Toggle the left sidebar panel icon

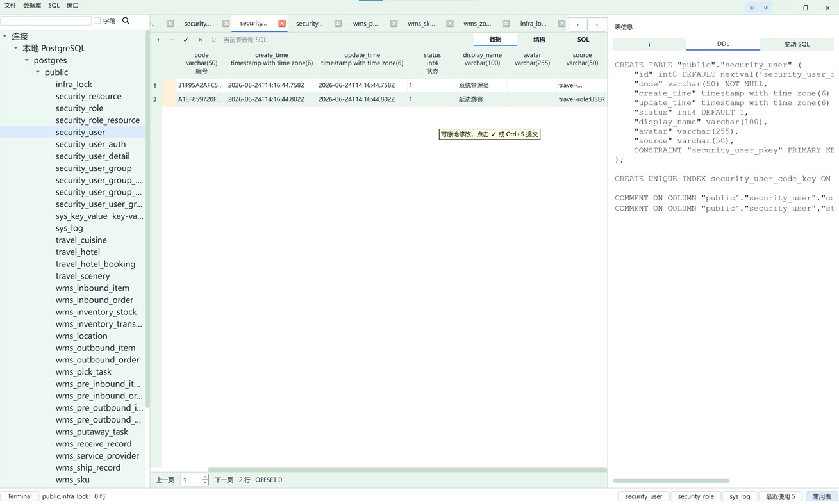point(752,8)
